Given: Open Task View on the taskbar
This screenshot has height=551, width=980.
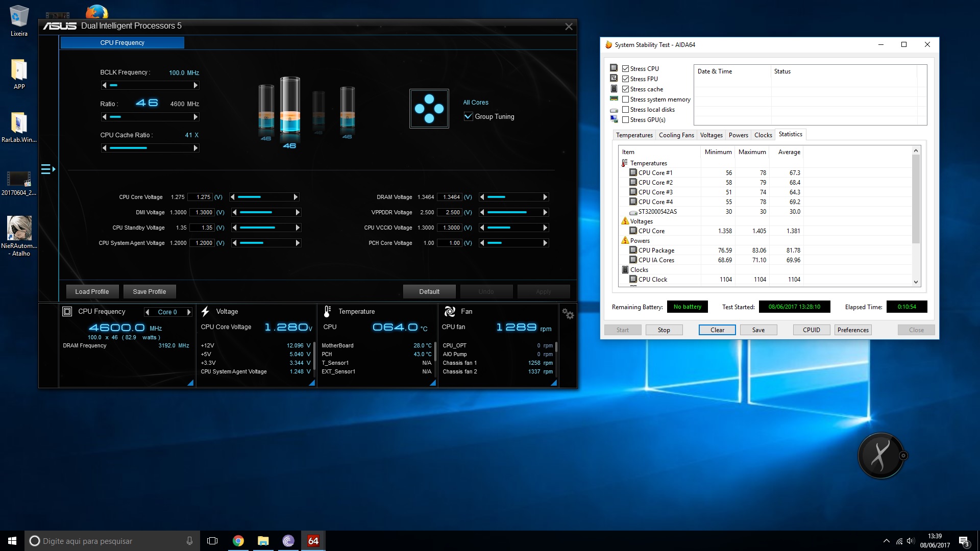Looking at the screenshot, I should [x=212, y=541].
